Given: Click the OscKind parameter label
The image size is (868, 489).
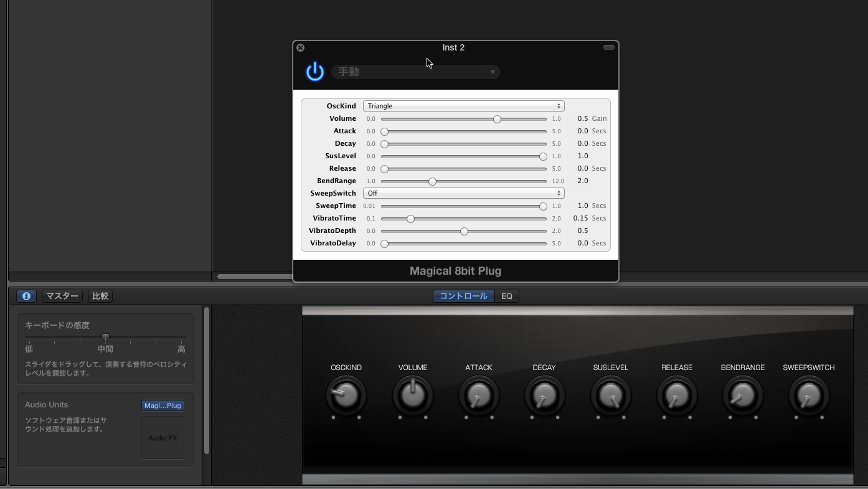Looking at the screenshot, I should 341,106.
